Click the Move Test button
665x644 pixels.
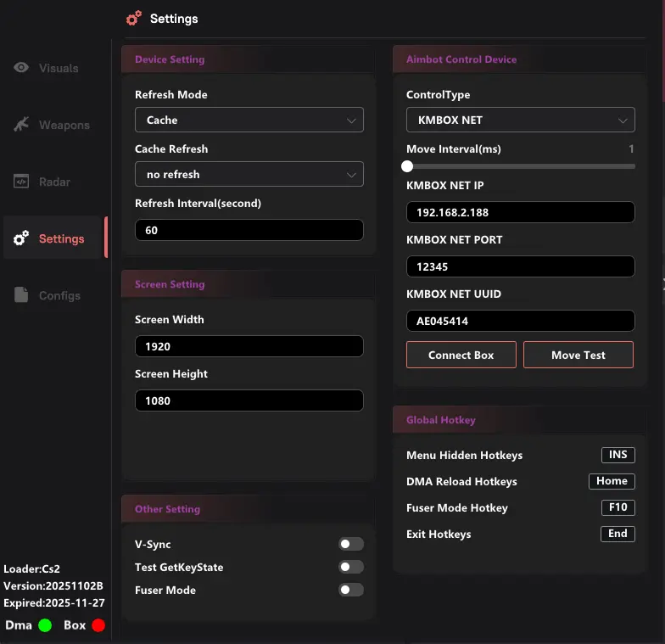pyautogui.click(x=578, y=355)
